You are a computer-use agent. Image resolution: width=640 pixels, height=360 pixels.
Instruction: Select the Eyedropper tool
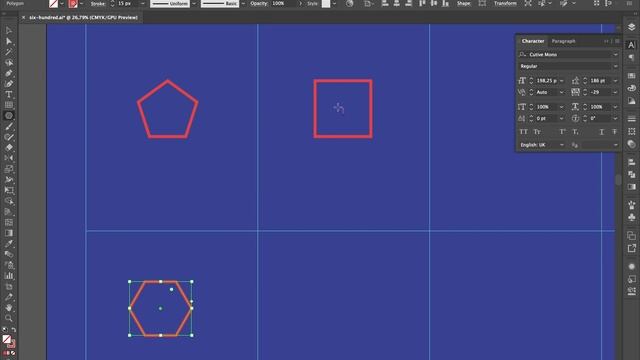[9, 244]
